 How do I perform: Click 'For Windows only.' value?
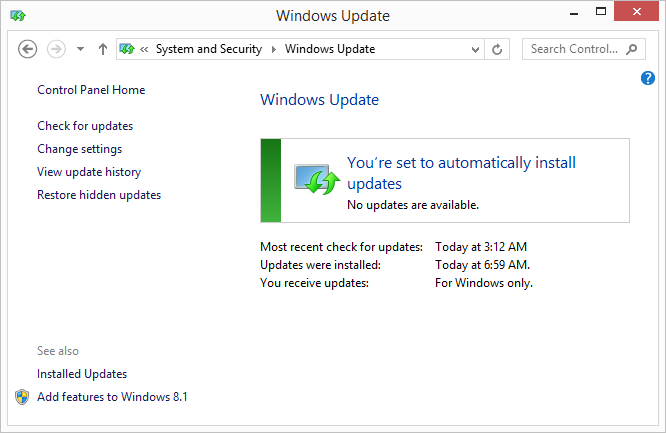pyautogui.click(x=484, y=283)
